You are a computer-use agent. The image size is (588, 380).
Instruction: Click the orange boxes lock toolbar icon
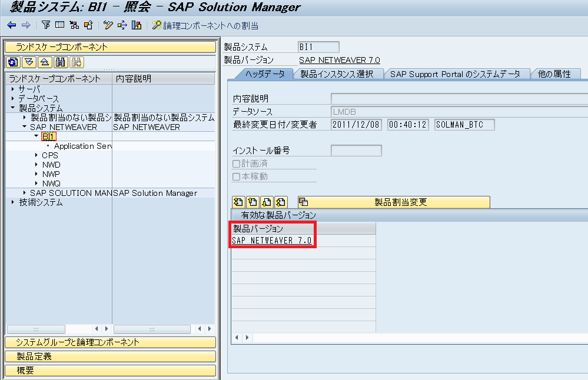click(x=88, y=25)
